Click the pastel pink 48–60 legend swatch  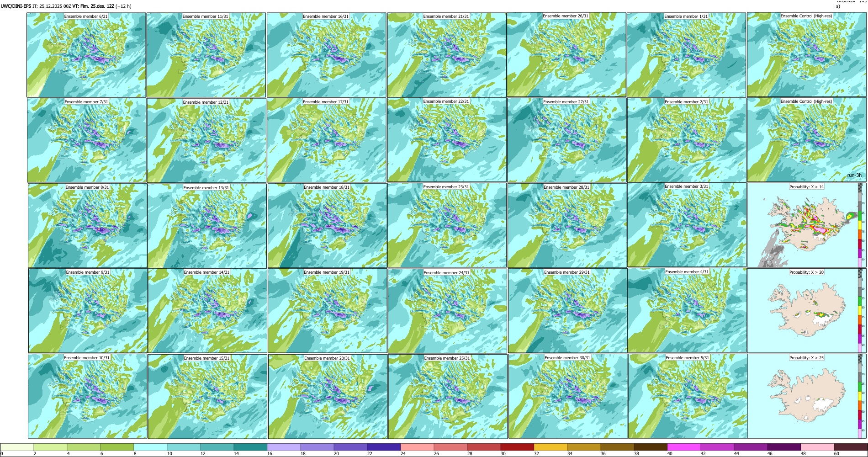(x=817, y=447)
